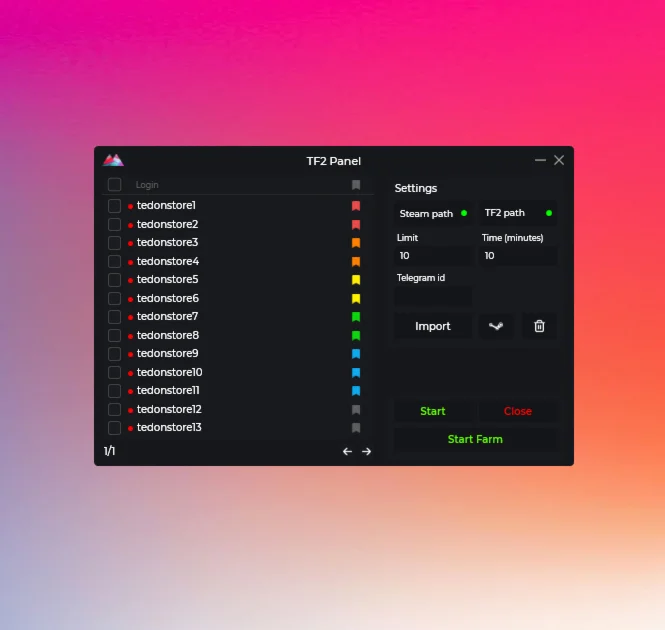Check the box for tedonstore5
The height and width of the screenshot is (630, 665).
(x=115, y=280)
